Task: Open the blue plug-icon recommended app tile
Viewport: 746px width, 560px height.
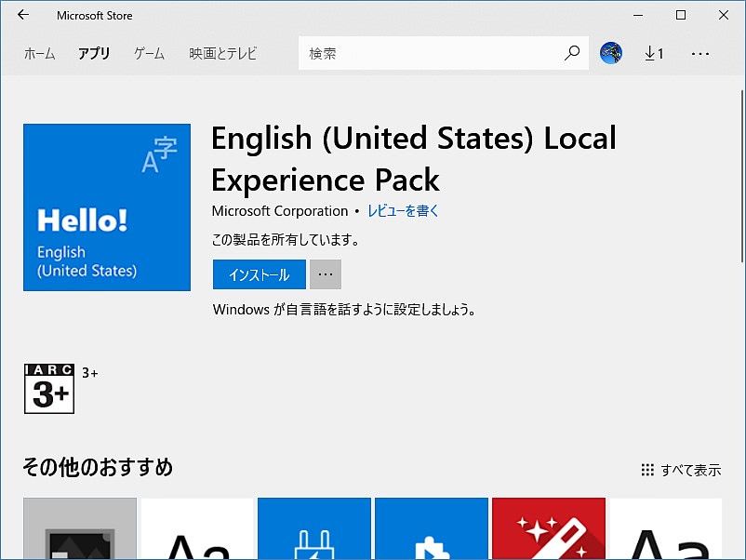Action: pos(314,528)
